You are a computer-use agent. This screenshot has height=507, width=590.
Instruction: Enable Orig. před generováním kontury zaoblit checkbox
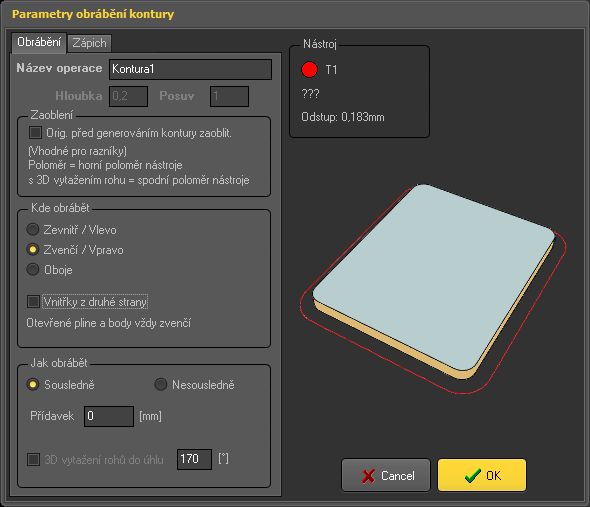pyautogui.click(x=35, y=132)
